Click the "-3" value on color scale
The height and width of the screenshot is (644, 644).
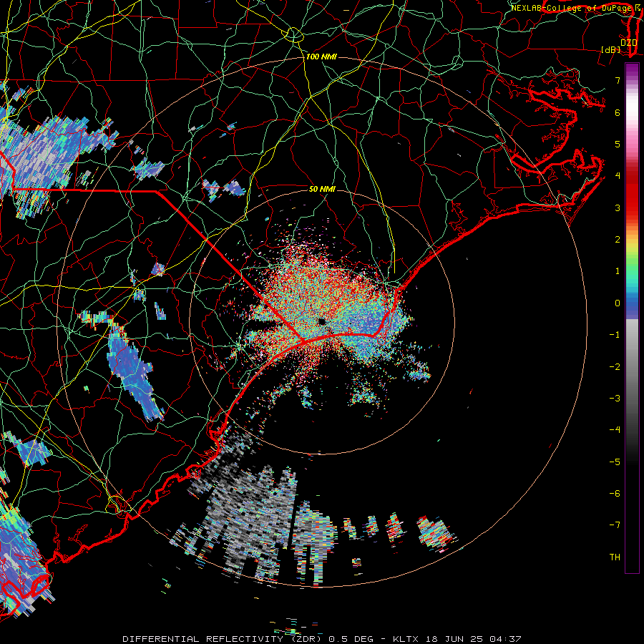pyautogui.click(x=615, y=399)
